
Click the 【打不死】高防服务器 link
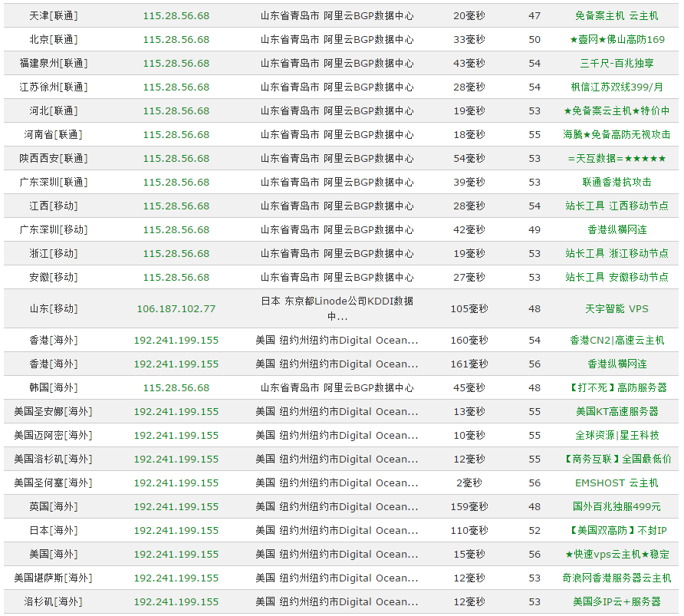616,387
